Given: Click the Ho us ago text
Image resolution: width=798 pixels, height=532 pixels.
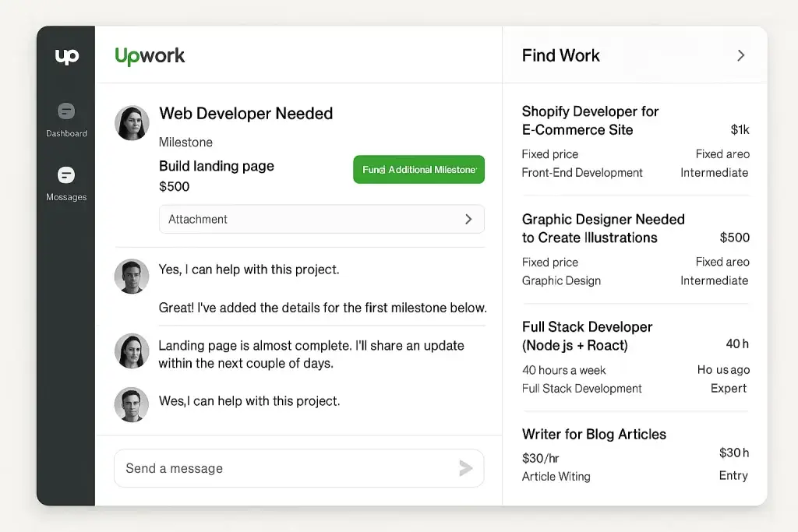Looking at the screenshot, I should 724,370.
